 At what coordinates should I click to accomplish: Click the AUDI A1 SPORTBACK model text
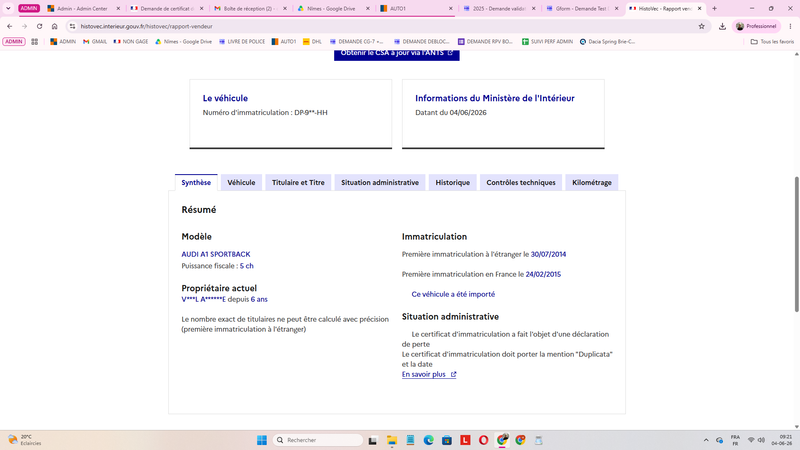pos(216,254)
